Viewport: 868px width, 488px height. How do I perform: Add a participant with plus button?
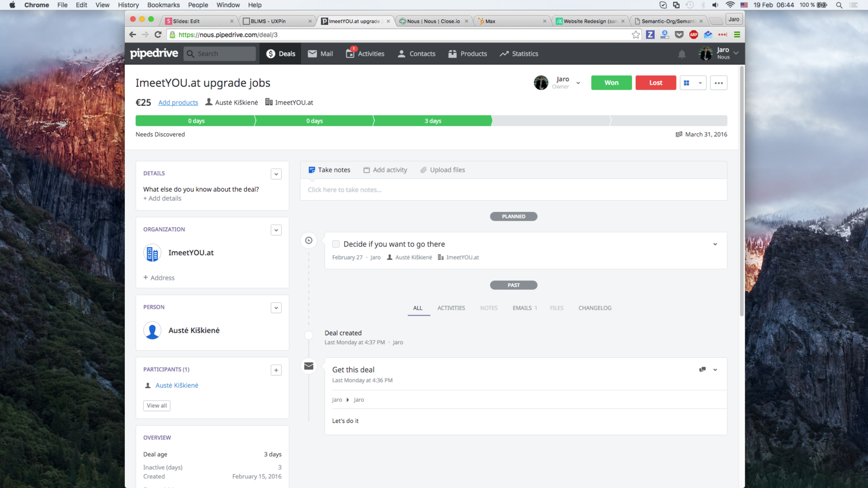[x=276, y=370]
